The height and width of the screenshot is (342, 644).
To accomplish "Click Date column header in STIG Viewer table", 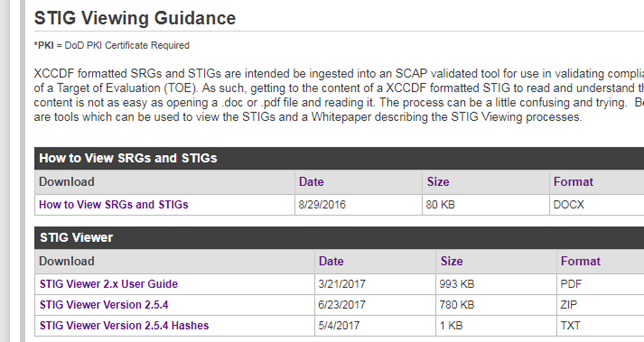I will pyautogui.click(x=331, y=261).
